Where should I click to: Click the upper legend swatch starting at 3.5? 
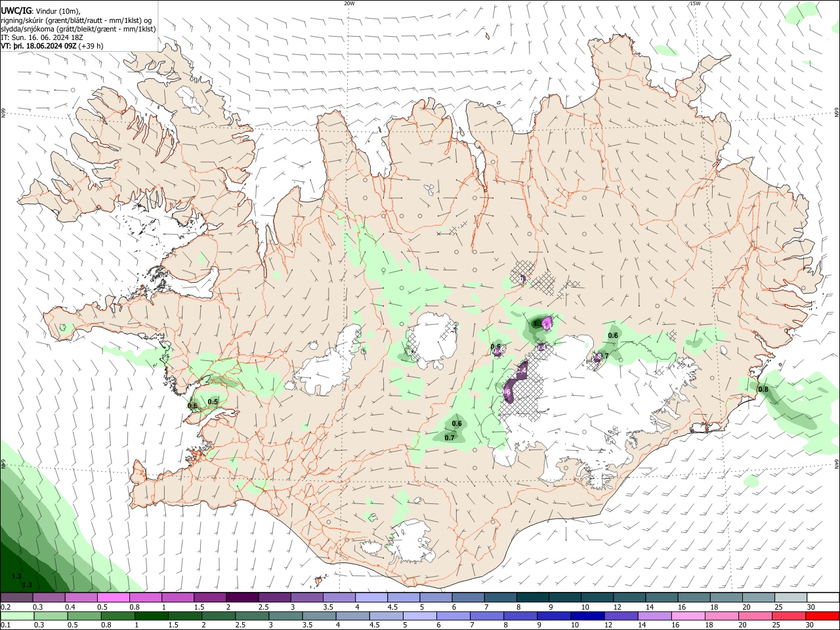(339, 598)
